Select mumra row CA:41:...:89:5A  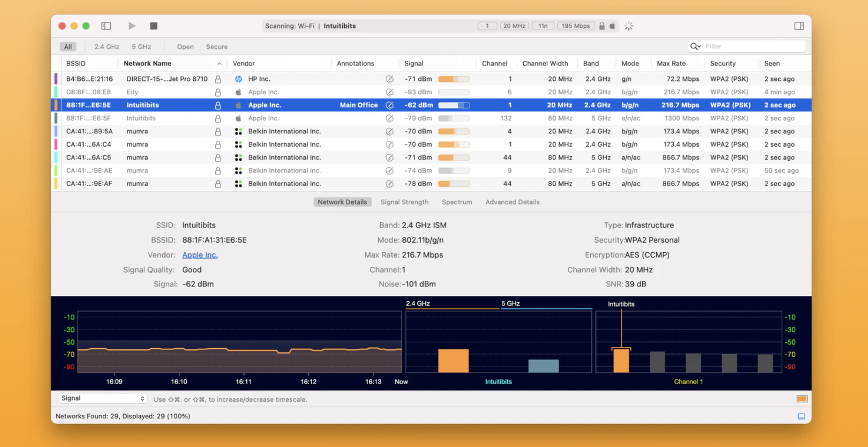click(x=431, y=131)
